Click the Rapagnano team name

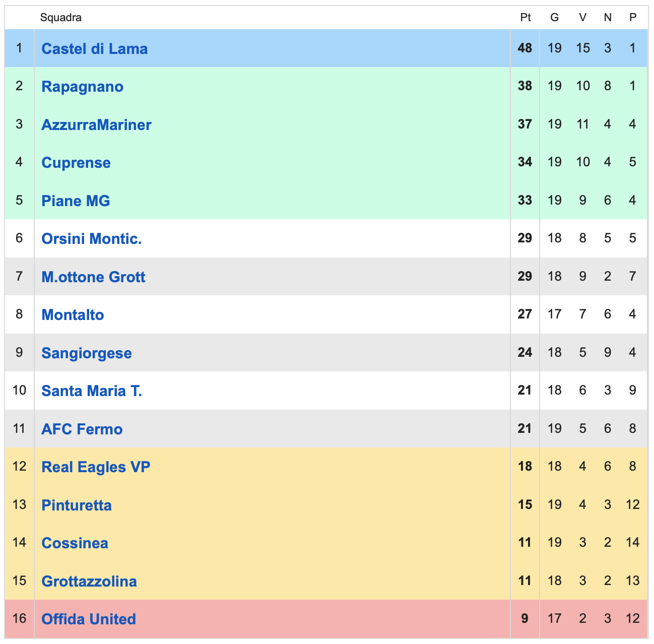(82, 87)
